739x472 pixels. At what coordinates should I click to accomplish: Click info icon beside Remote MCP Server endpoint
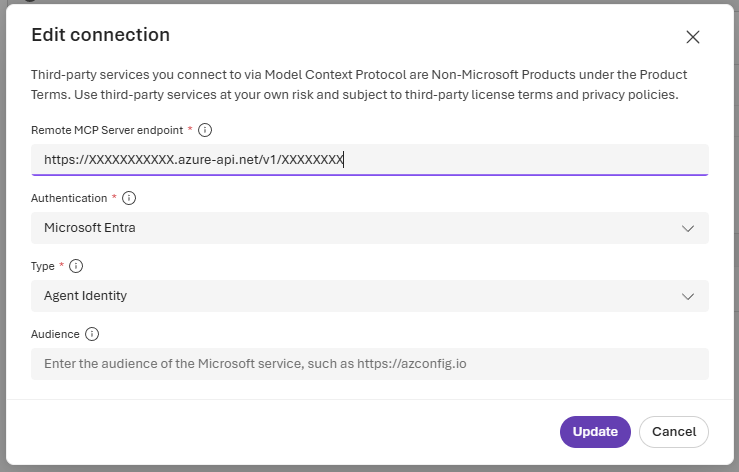tap(206, 130)
